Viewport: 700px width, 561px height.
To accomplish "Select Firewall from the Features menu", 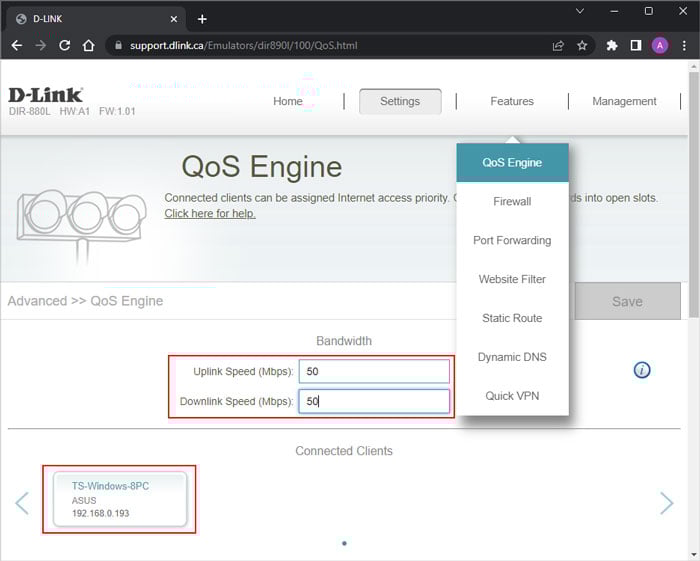I will point(512,202).
